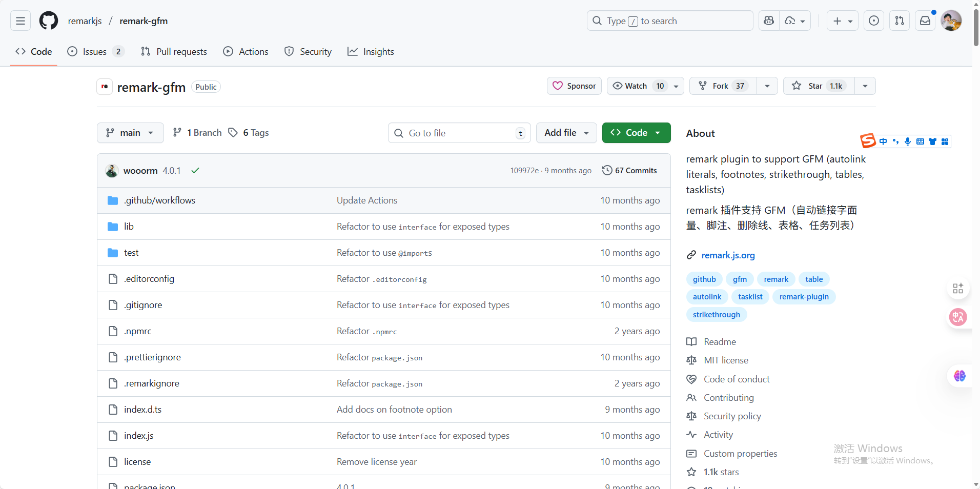Open the MIT license link
Viewport: 980px width, 489px height.
tap(726, 360)
